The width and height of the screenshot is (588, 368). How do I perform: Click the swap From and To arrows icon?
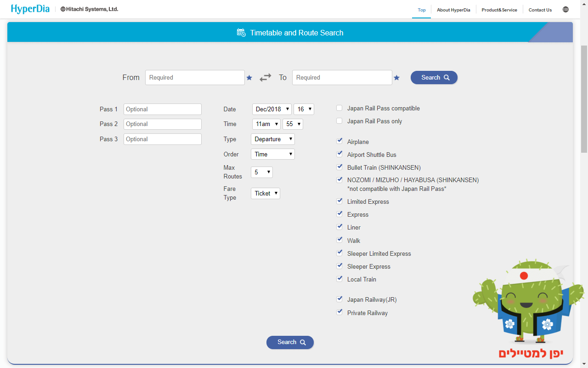266,78
